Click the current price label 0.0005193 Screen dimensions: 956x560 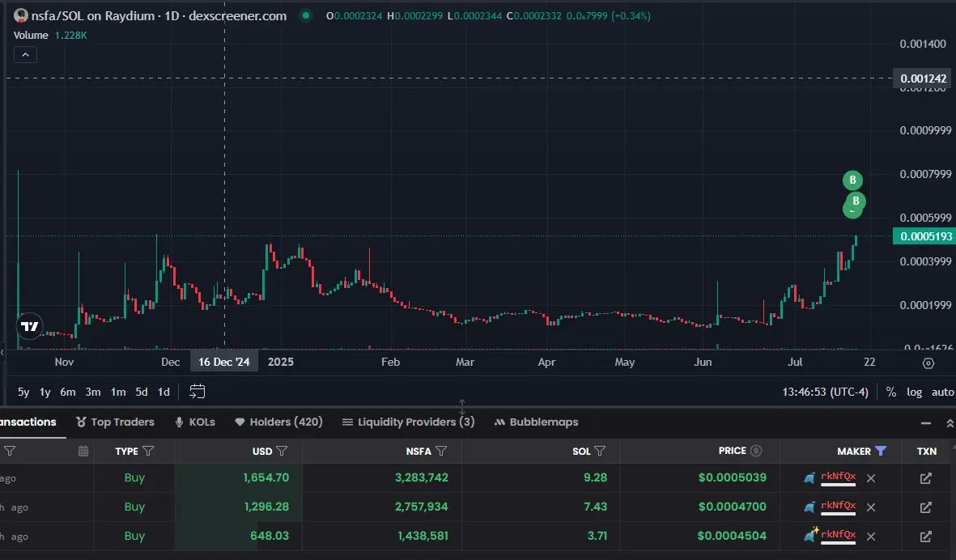[x=924, y=236]
